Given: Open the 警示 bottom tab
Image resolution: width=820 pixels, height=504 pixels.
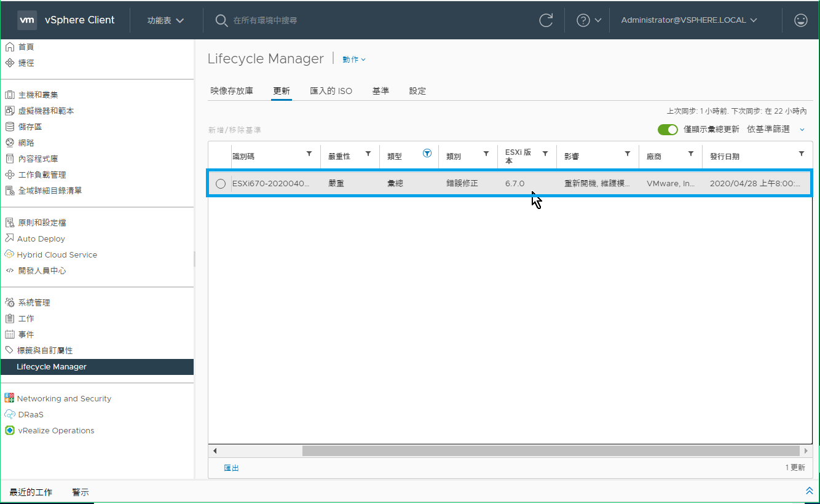Looking at the screenshot, I should click(x=81, y=492).
